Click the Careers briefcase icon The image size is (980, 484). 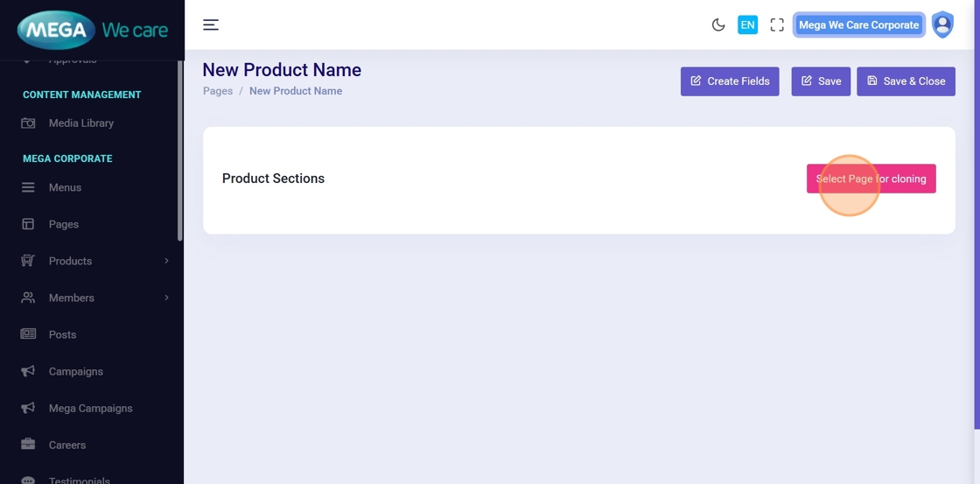point(28,445)
